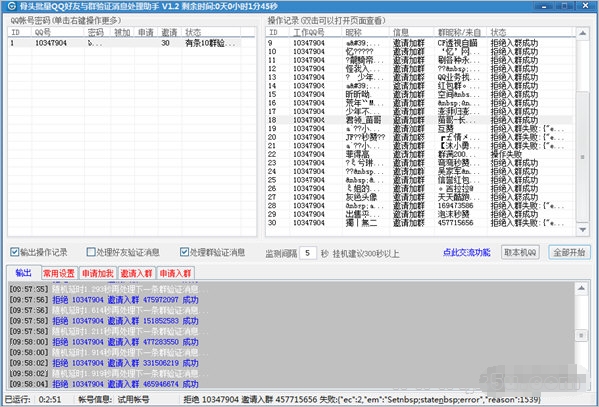Open the 常用设置 tab

click(x=59, y=273)
